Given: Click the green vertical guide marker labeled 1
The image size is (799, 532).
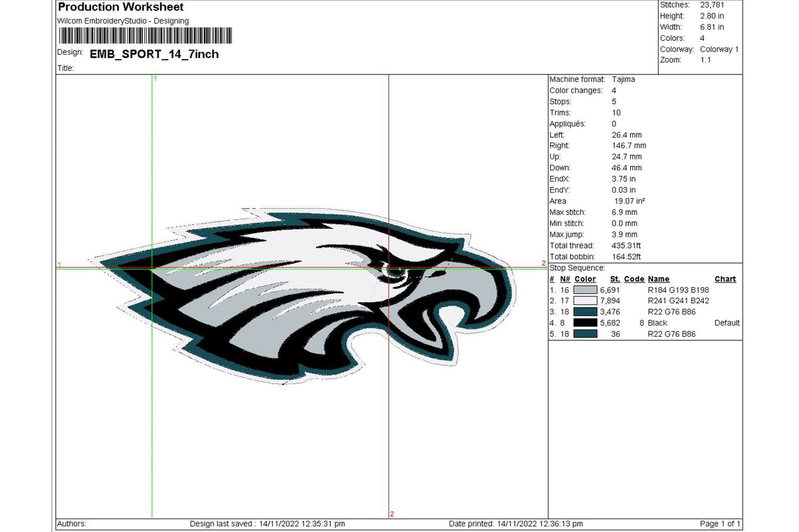Looking at the screenshot, I should coord(154,79).
